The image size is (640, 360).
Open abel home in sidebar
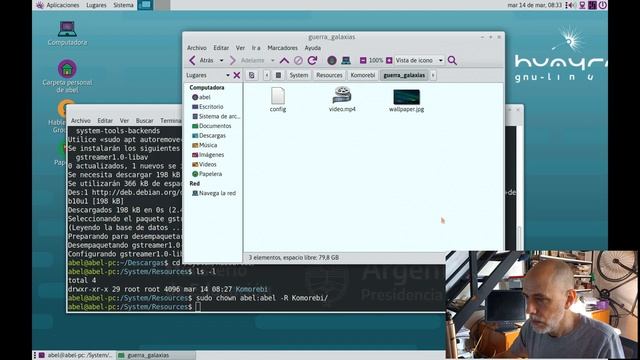click(201, 97)
